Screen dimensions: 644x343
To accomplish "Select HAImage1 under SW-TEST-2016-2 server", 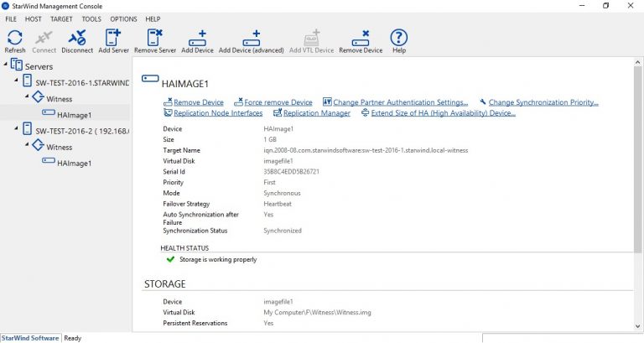I will 74,163.
